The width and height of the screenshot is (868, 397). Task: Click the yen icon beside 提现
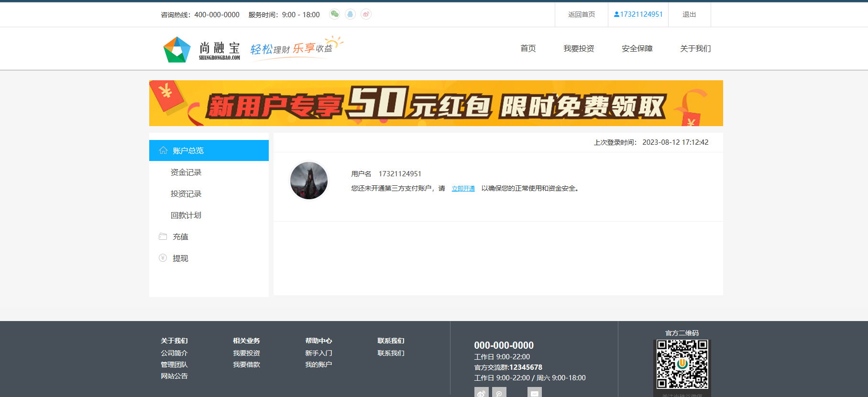coord(163,258)
